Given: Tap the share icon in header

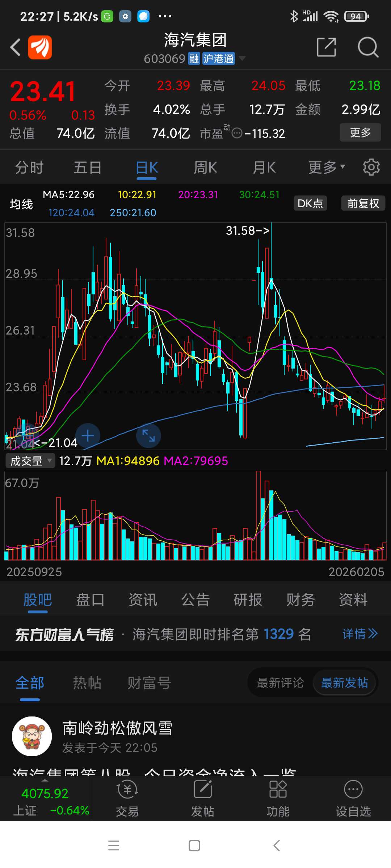Looking at the screenshot, I should tap(327, 47).
